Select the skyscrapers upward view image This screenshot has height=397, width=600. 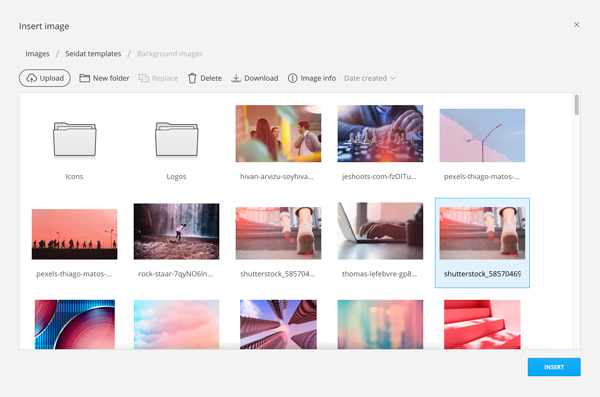[278, 324]
